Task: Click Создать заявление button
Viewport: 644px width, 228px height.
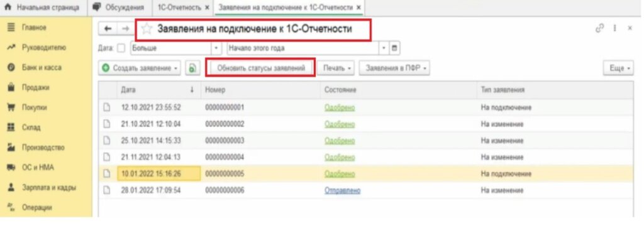Action: pos(140,68)
